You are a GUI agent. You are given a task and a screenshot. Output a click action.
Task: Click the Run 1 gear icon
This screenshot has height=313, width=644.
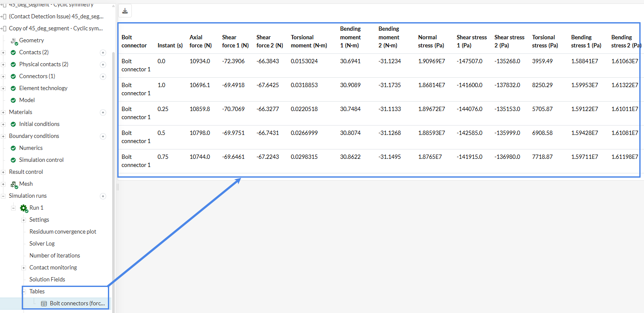pyautogui.click(x=23, y=208)
